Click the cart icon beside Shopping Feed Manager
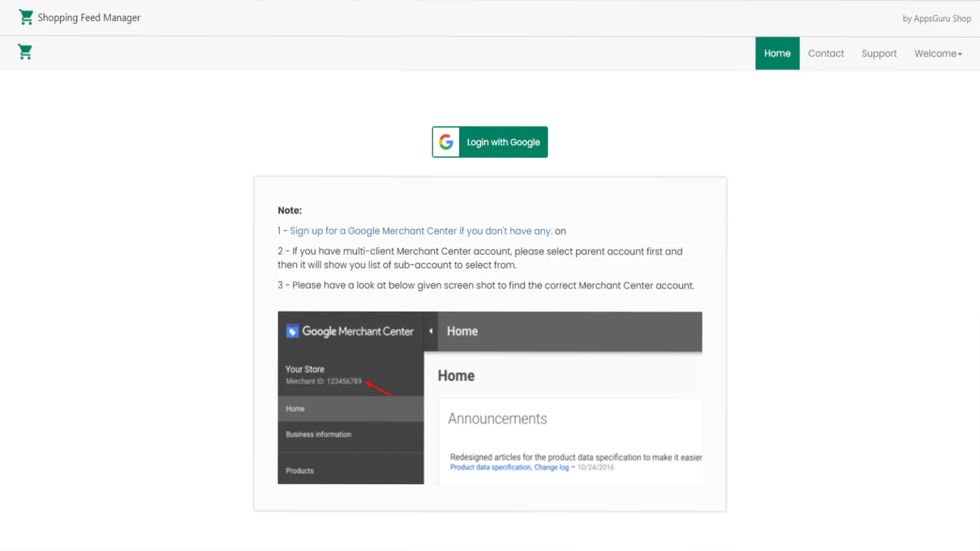 coord(26,17)
